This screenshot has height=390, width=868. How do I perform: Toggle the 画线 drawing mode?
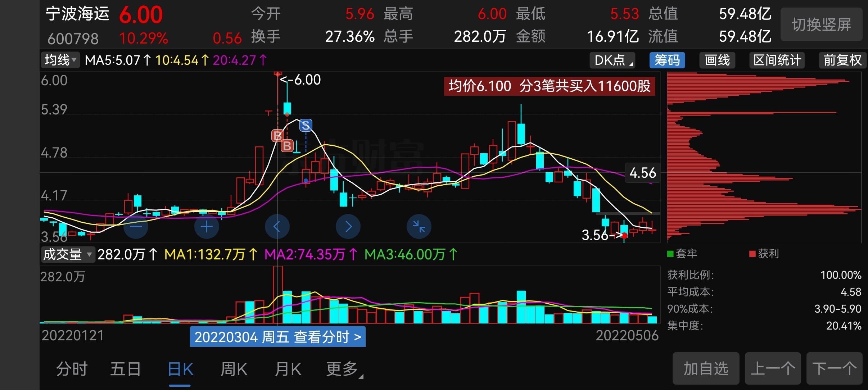[x=717, y=60]
